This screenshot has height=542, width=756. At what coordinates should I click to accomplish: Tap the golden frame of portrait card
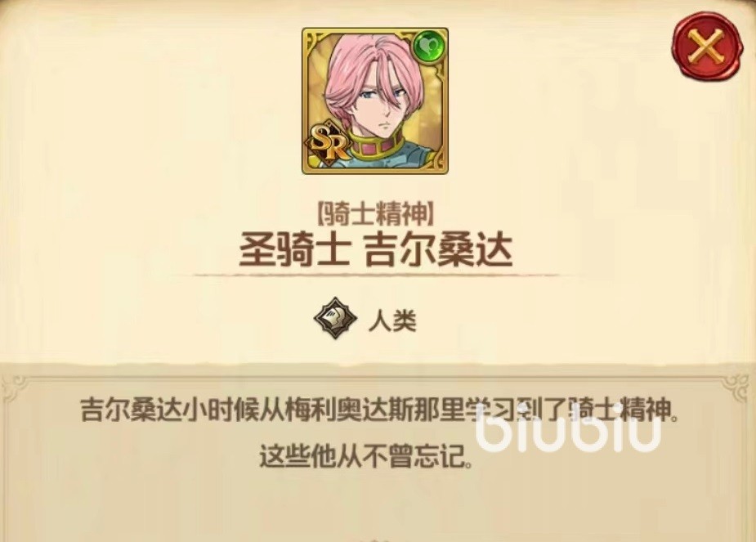tap(375, 101)
